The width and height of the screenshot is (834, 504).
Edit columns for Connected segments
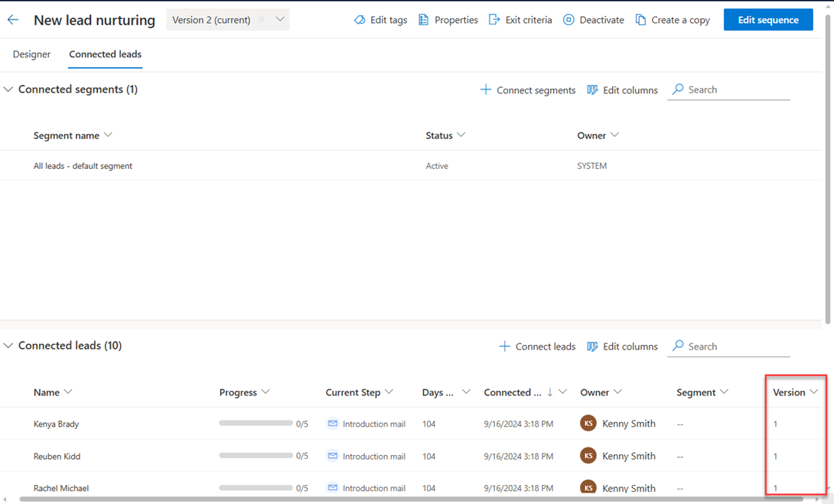(x=622, y=89)
